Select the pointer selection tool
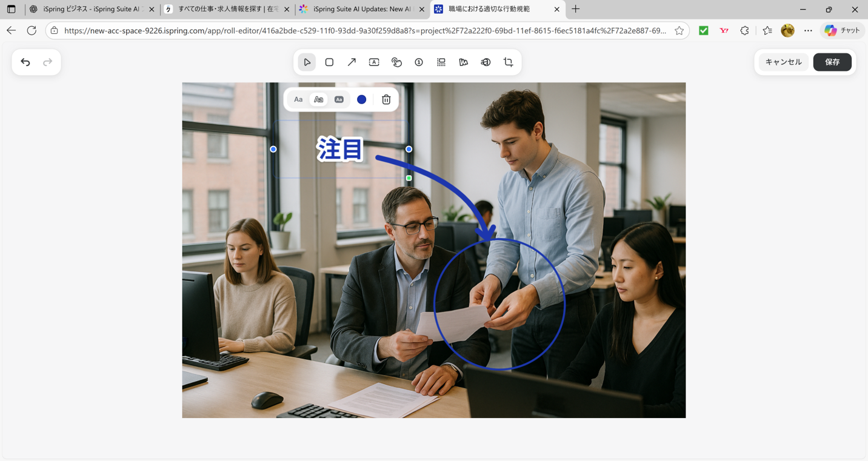Image resolution: width=868 pixels, height=461 pixels. [x=306, y=62]
